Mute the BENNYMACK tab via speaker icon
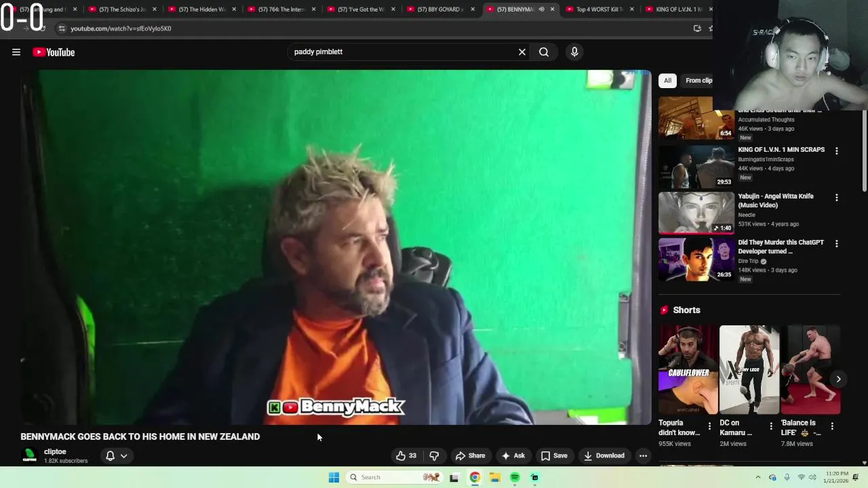 (541, 9)
